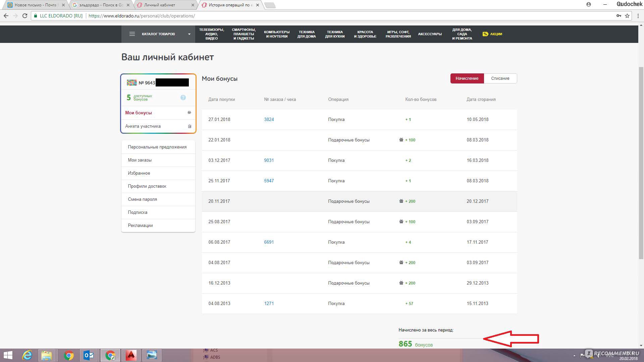The image size is (644, 362).
Task: Open Аксессуары menu
Action: point(430,34)
